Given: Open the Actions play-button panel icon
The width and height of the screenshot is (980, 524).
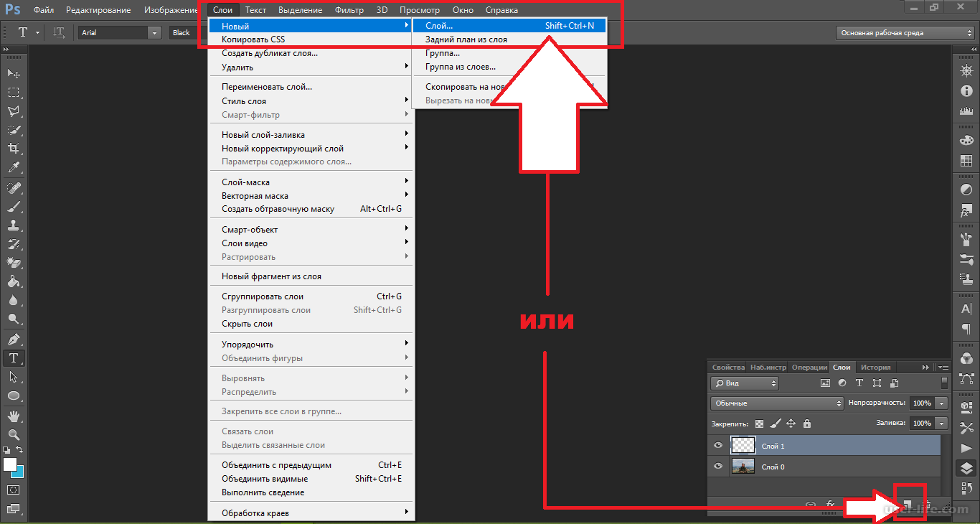Looking at the screenshot, I should point(966,448).
